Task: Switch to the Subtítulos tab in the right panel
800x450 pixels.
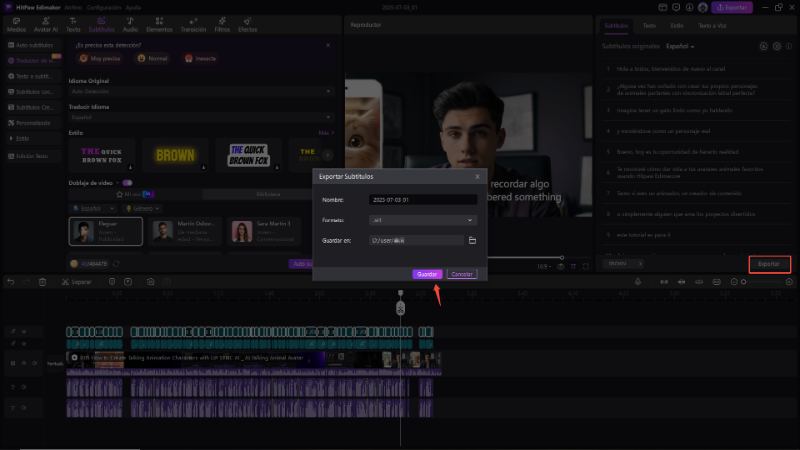Action: 616,26
